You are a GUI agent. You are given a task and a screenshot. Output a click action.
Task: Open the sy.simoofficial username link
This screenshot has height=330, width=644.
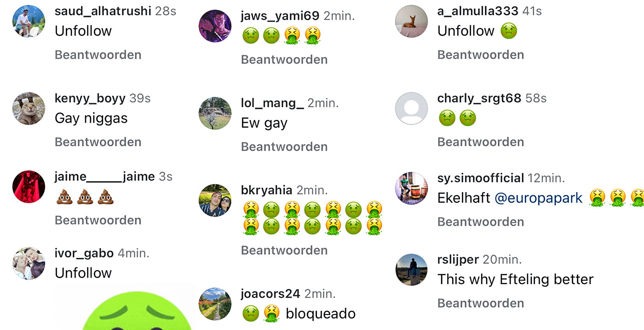click(x=481, y=178)
